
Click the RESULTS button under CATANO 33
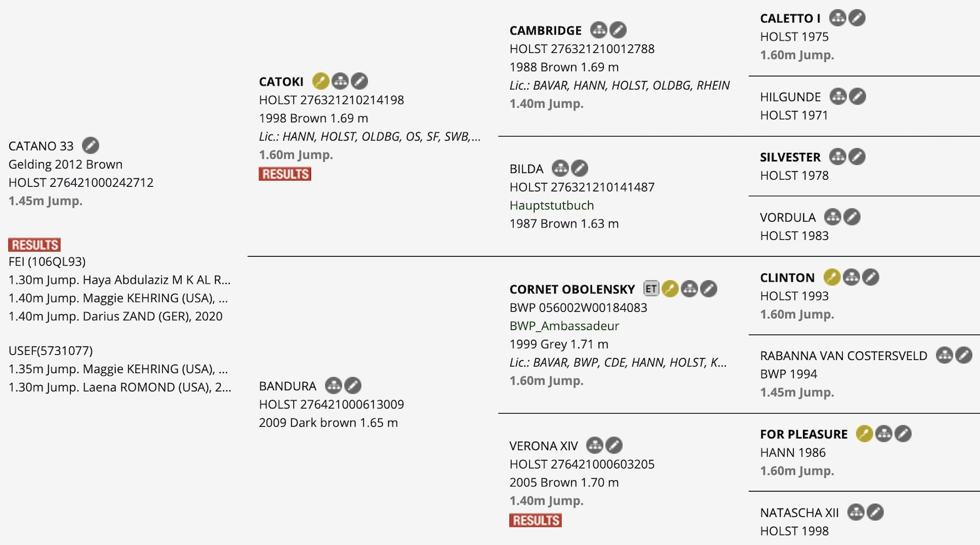[35, 245]
